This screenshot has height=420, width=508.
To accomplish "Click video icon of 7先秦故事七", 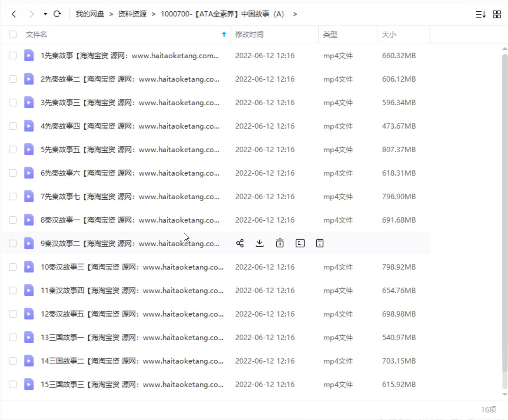I will pyautogui.click(x=29, y=196).
